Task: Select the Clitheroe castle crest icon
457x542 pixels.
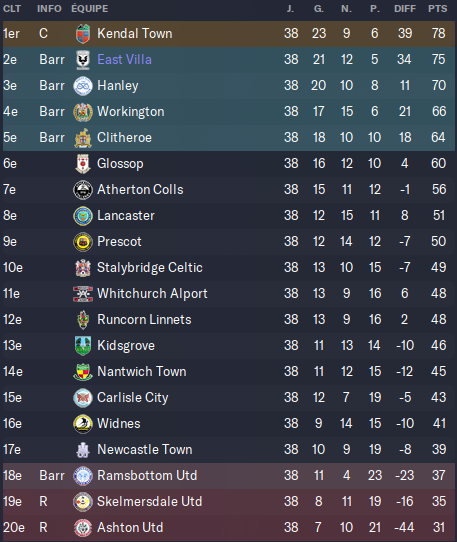Action: pyautogui.click(x=83, y=138)
